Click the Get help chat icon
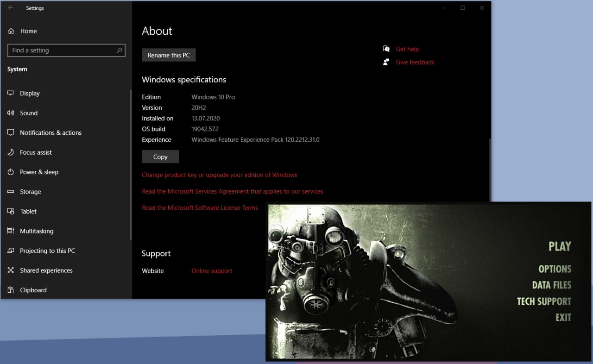The height and width of the screenshot is (364, 593). 386,49
